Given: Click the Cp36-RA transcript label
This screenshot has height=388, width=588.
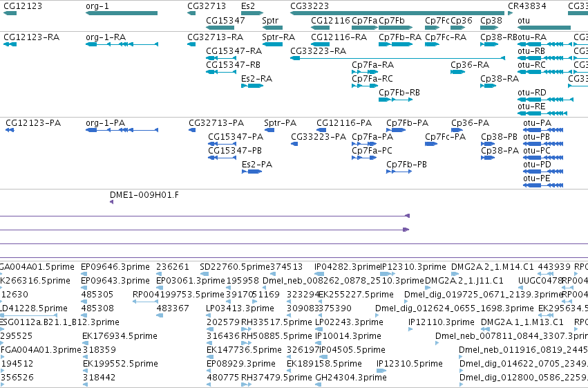Looking at the screenshot, I should click(x=470, y=65).
